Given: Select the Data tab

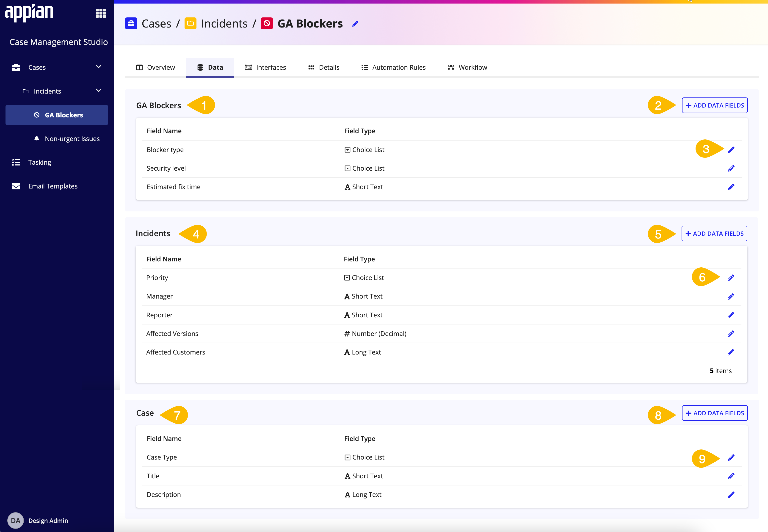Looking at the screenshot, I should [210, 67].
